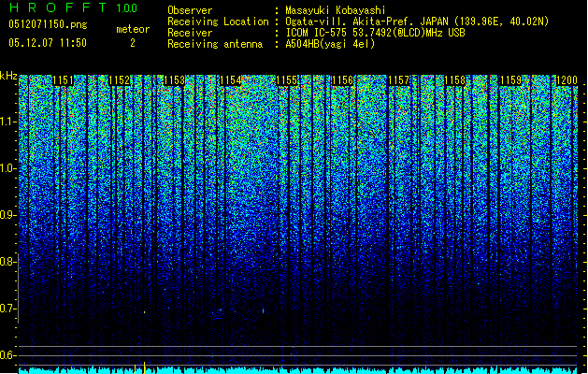Click the 0.7 frequency axis label
This screenshot has height=374, width=588.
(7, 309)
